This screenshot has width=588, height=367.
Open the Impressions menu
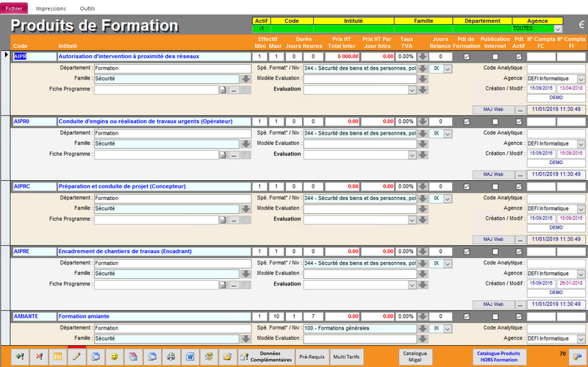pyautogui.click(x=51, y=7)
